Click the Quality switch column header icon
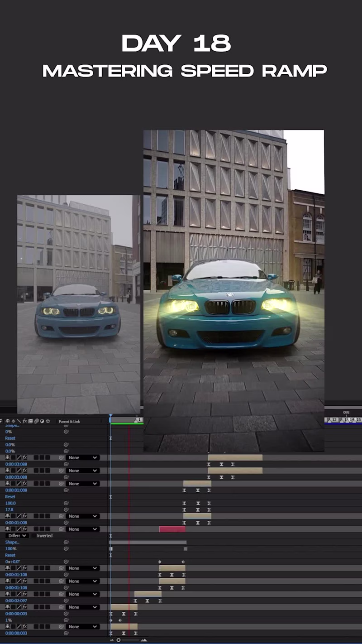 (x=19, y=421)
